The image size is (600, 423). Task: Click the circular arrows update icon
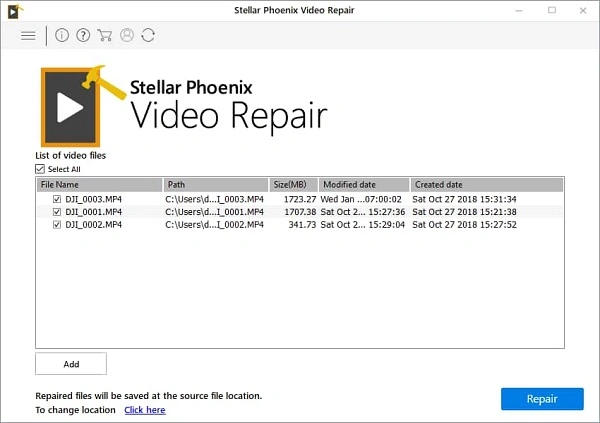(x=148, y=35)
